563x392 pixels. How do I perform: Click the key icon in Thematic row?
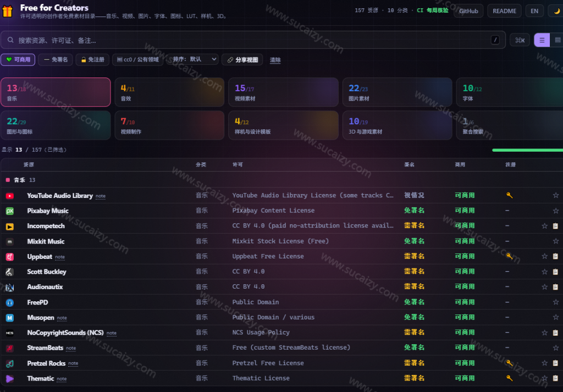click(509, 378)
